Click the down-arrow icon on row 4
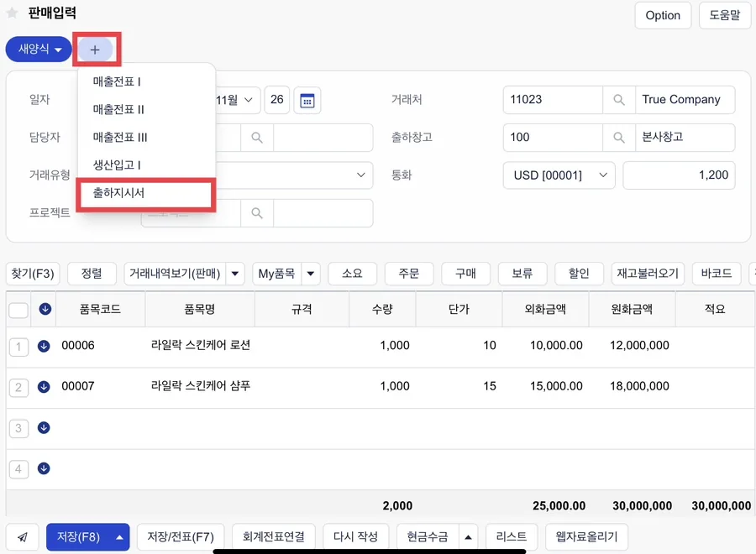 pyautogui.click(x=44, y=468)
